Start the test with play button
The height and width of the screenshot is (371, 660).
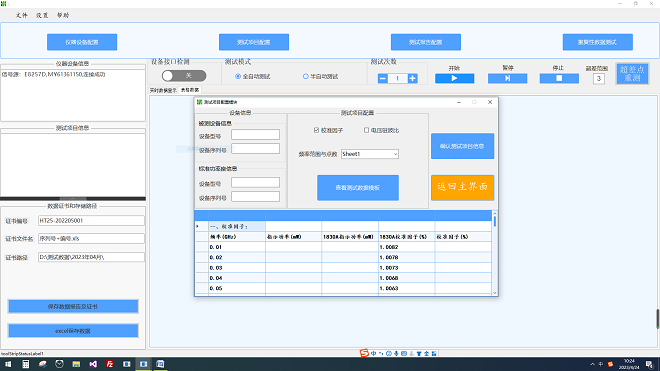point(455,78)
